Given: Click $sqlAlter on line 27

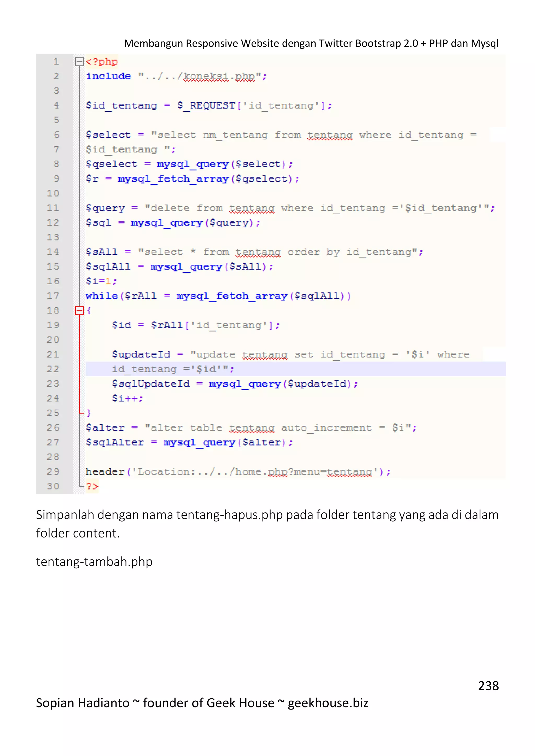Looking at the screenshot, I should tap(115, 442).
